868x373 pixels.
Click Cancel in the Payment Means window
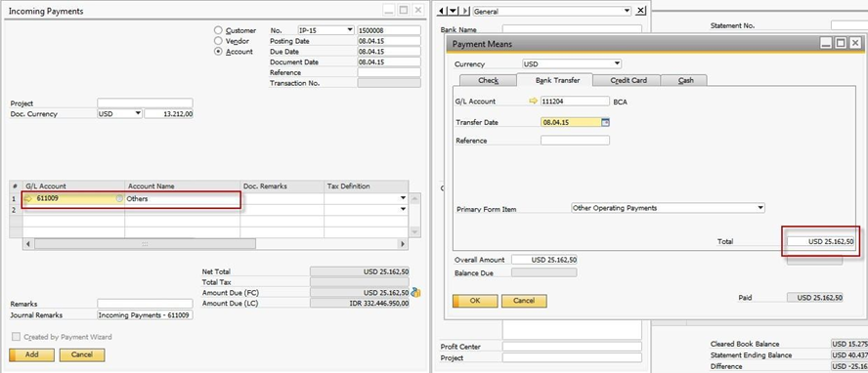pos(524,301)
